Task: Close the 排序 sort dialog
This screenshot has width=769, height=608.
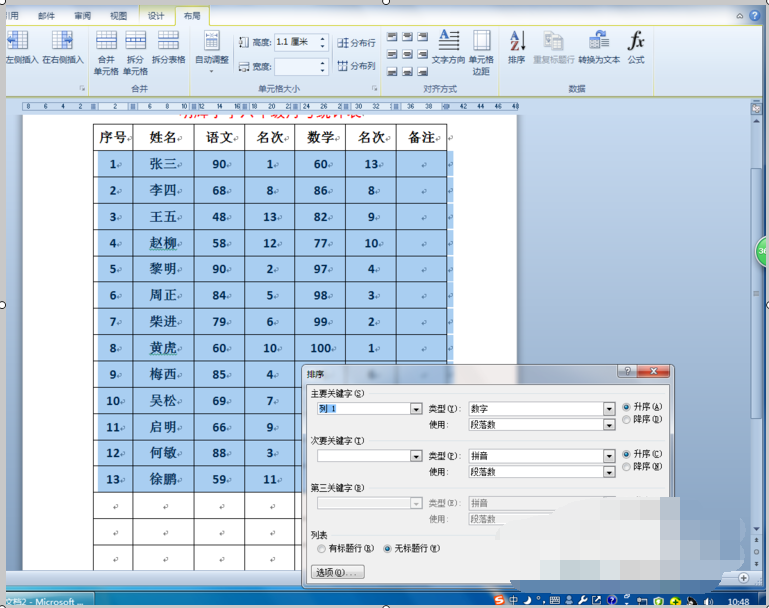Action: point(653,371)
